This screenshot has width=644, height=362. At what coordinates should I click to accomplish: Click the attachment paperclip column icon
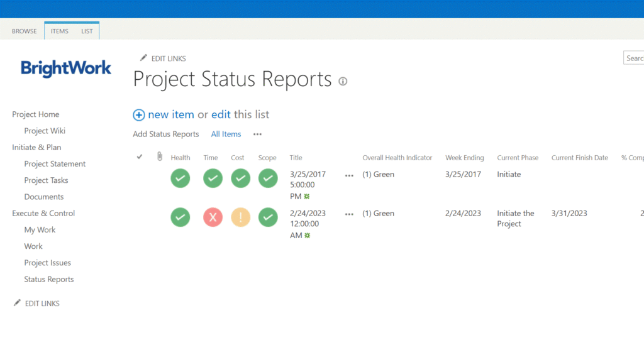[x=160, y=157]
